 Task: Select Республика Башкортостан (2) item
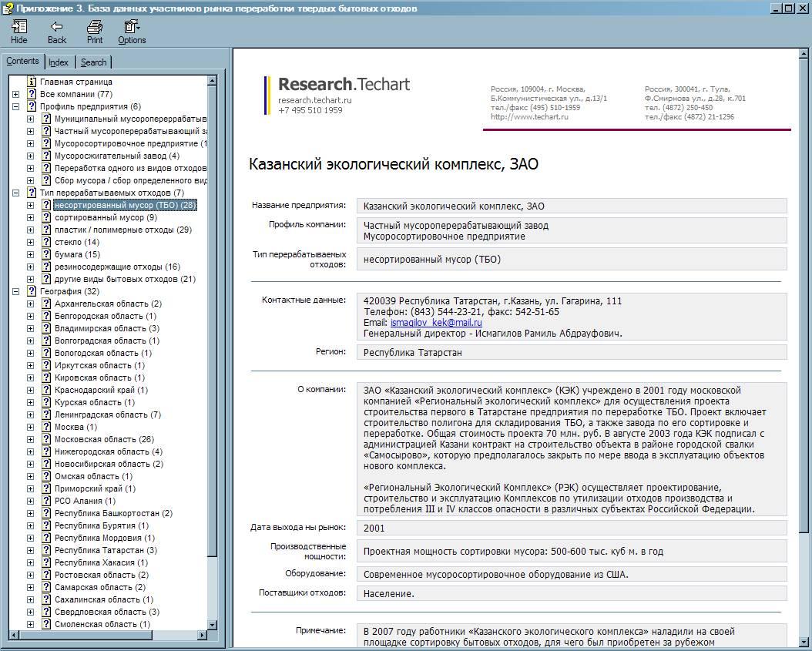(x=114, y=513)
